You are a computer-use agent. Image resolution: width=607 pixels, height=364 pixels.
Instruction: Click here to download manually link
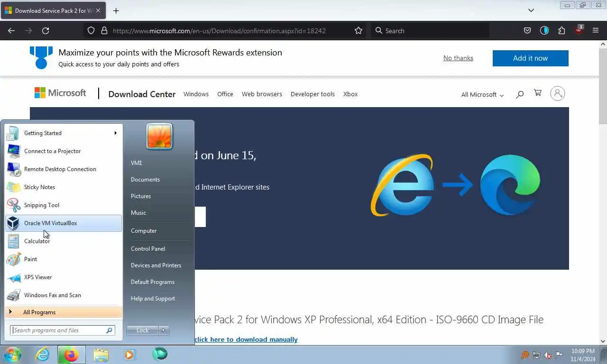(246, 339)
